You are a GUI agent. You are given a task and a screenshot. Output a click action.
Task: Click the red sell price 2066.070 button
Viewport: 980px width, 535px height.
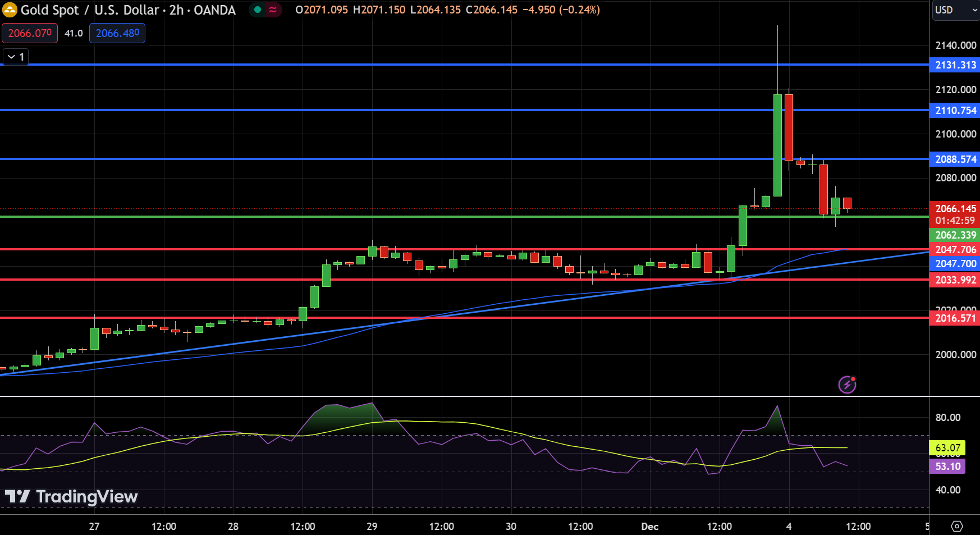tap(30, 33)
